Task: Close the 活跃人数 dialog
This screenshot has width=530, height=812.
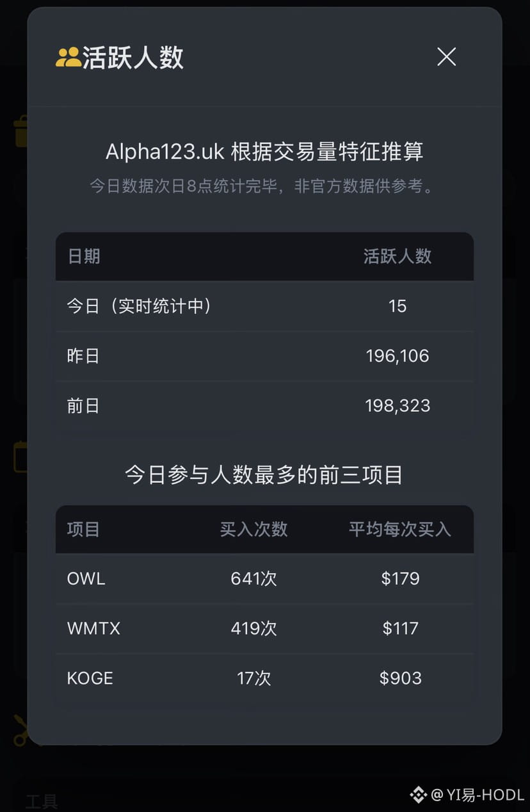Action: point(446,57)
